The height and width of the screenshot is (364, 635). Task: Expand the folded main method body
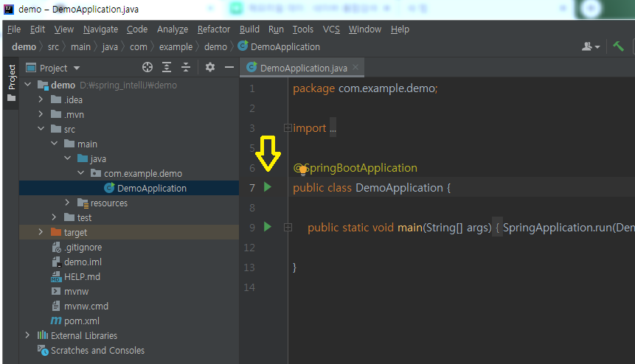[288, 227]
